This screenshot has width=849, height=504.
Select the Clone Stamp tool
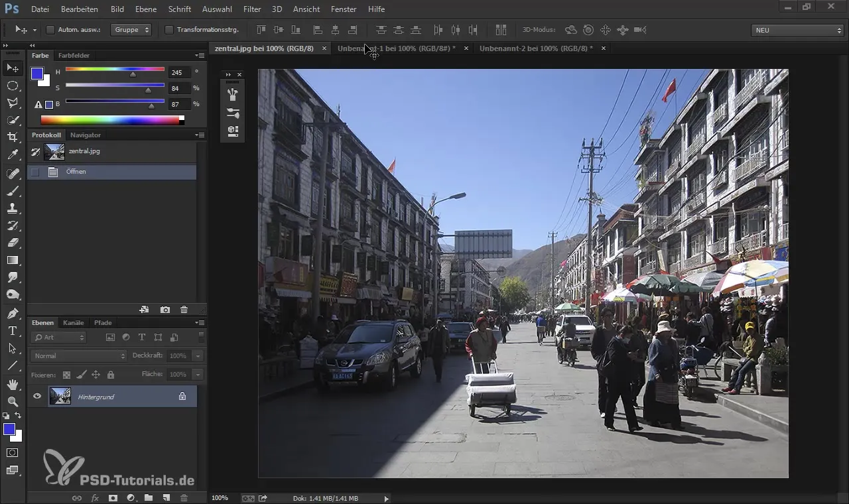coord(13,208)
